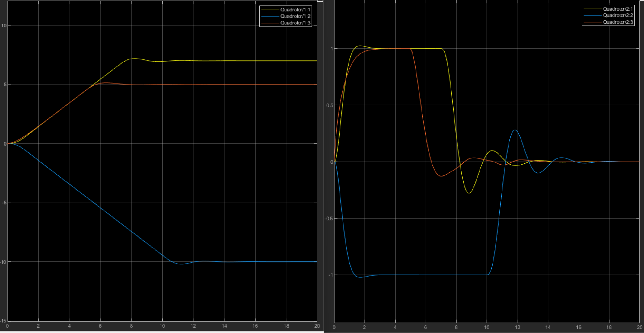Click x-axis tick 12 on the left plot

(193, 326)
